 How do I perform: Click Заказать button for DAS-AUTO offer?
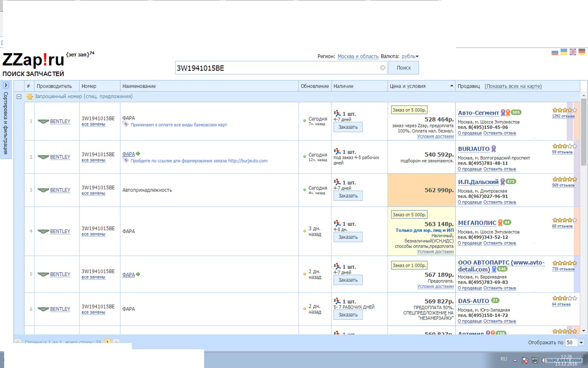tap(348, 315)
